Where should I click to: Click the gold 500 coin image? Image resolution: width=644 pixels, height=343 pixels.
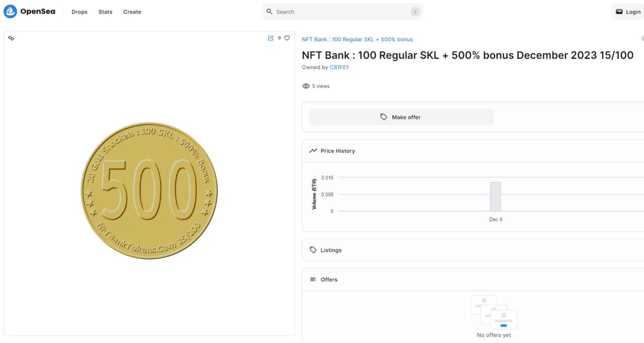(149, 190)
